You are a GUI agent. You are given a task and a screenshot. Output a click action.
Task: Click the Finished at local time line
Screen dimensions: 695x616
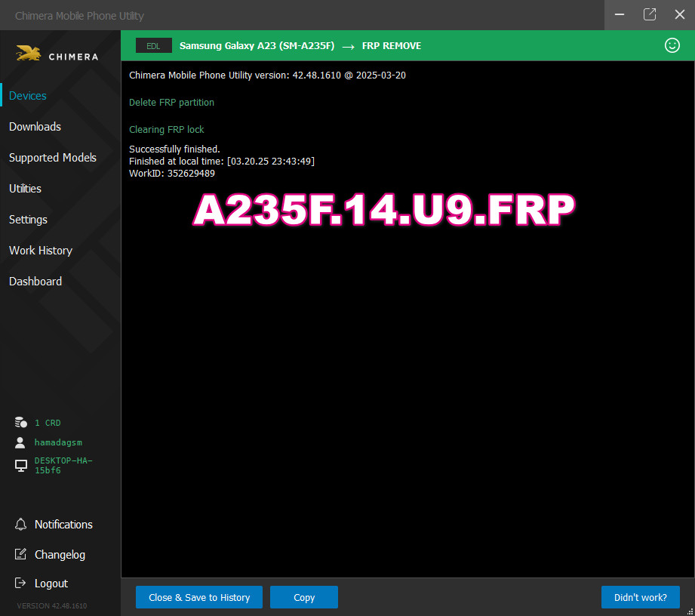[x=222, y=161]
